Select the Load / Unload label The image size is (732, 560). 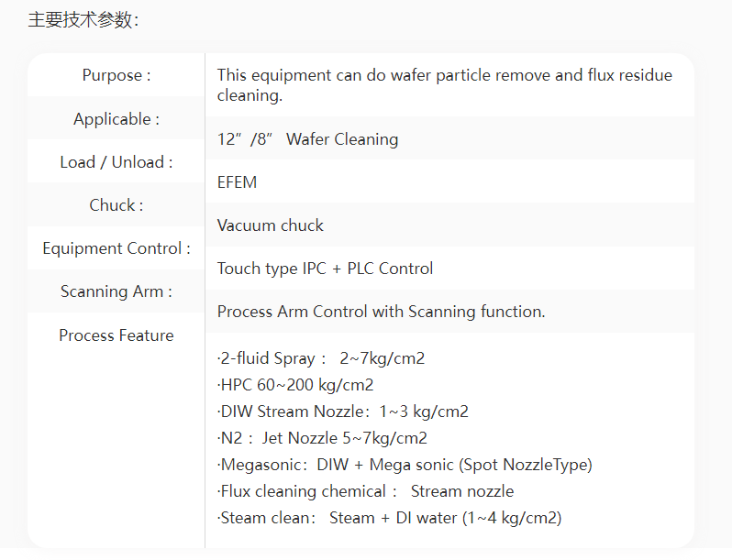[x=116, y=162]
